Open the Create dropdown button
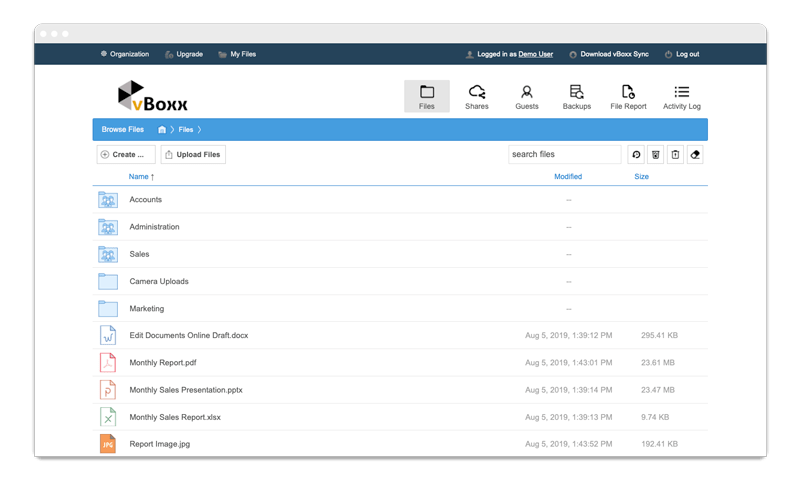The height and width of the screenshot is (492, 800). [x=126, y=154]
